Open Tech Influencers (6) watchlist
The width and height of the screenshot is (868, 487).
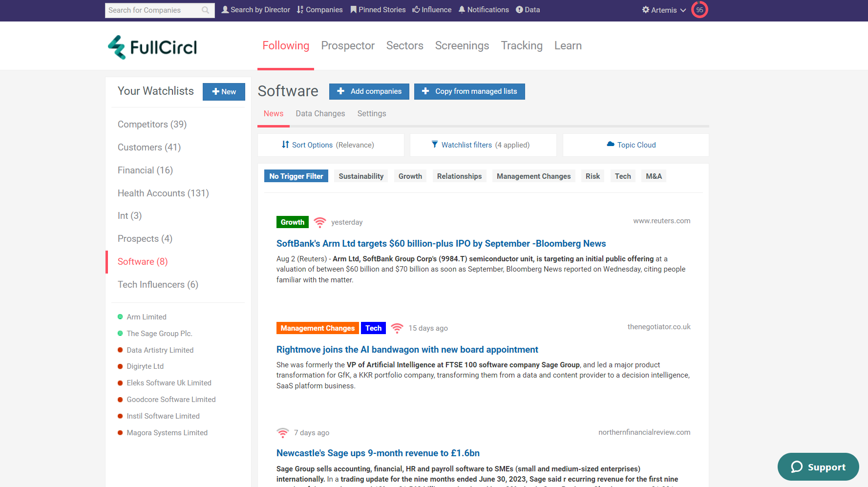coord(158,285)
